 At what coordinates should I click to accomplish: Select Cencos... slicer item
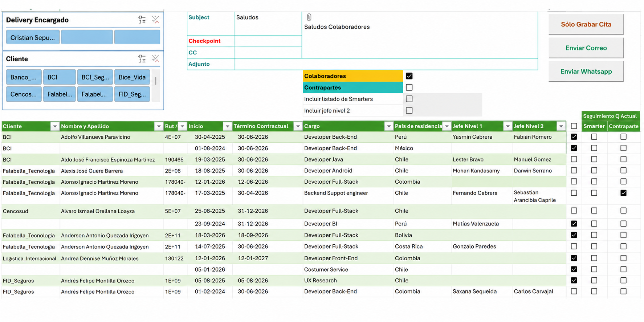coord(24,94)
